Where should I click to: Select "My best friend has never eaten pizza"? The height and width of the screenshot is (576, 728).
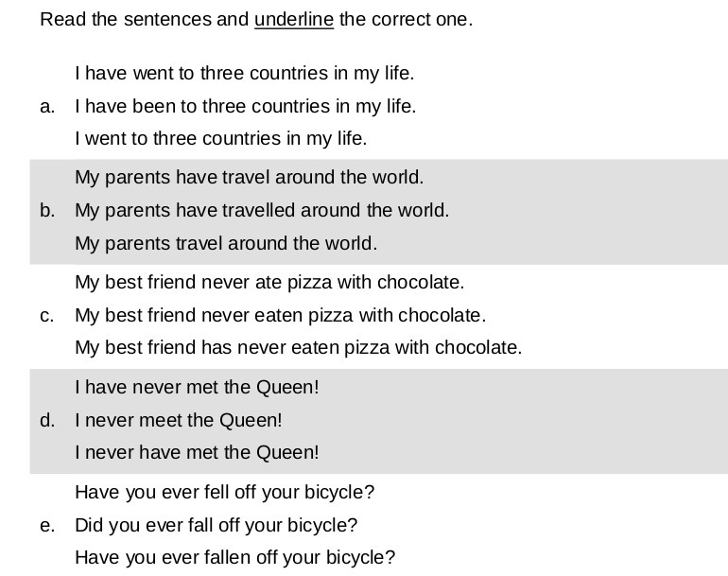click(x=298, y=347)
